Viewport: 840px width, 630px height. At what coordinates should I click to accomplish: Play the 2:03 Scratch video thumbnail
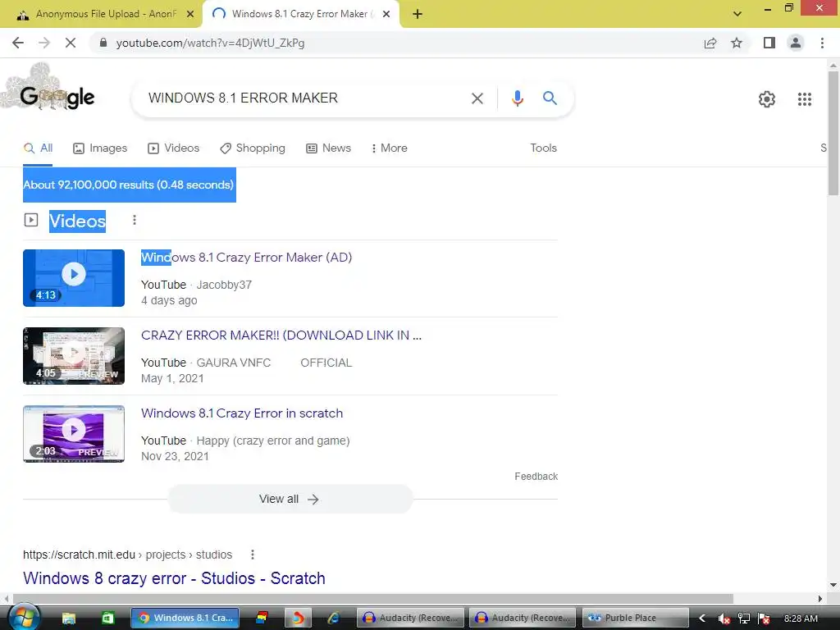point(74,434)
